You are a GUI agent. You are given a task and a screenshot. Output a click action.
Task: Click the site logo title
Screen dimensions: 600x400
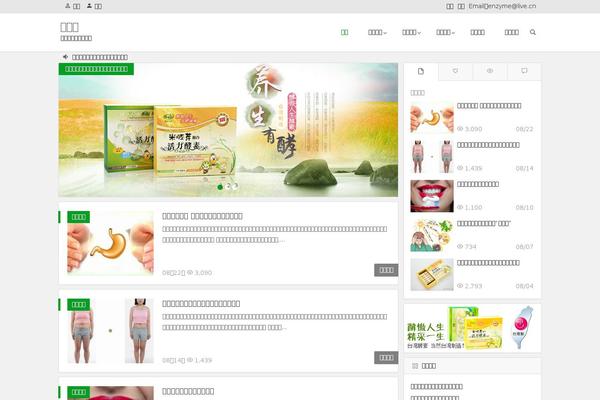69,27
